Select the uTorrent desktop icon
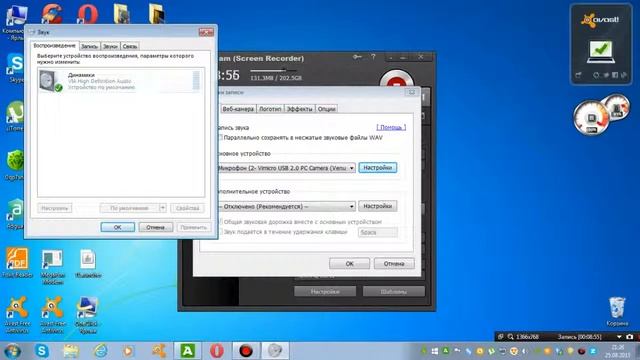The image size is (640, 360). [x=16, y=116]
